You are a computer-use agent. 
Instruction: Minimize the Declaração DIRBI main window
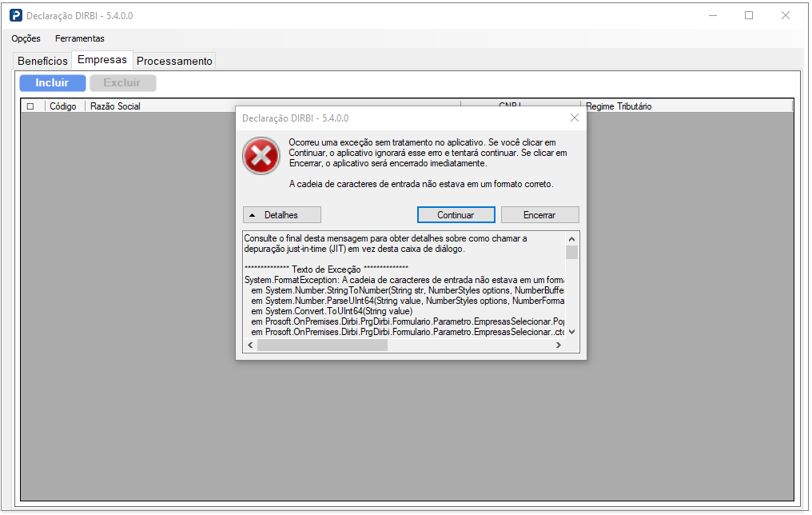713,15
